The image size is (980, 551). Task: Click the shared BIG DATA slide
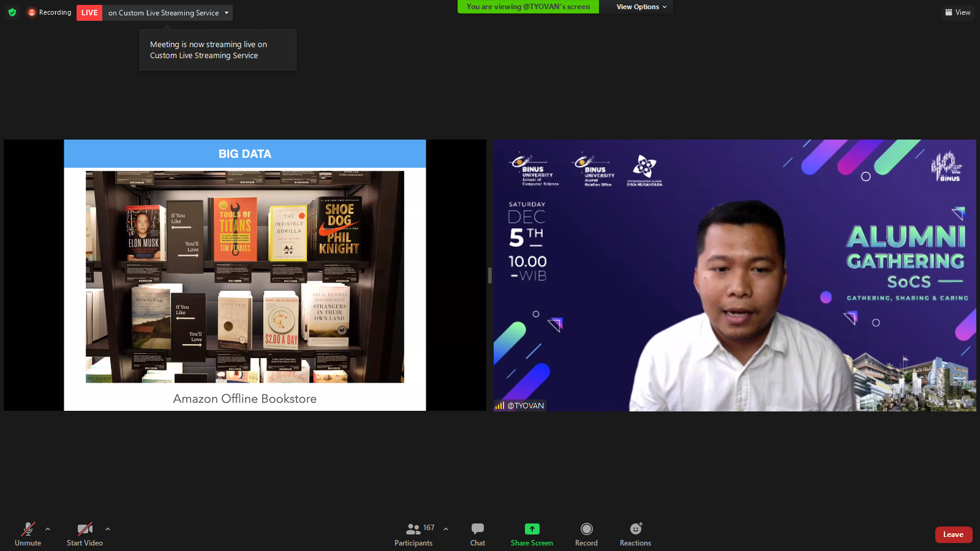pos(245,275)
